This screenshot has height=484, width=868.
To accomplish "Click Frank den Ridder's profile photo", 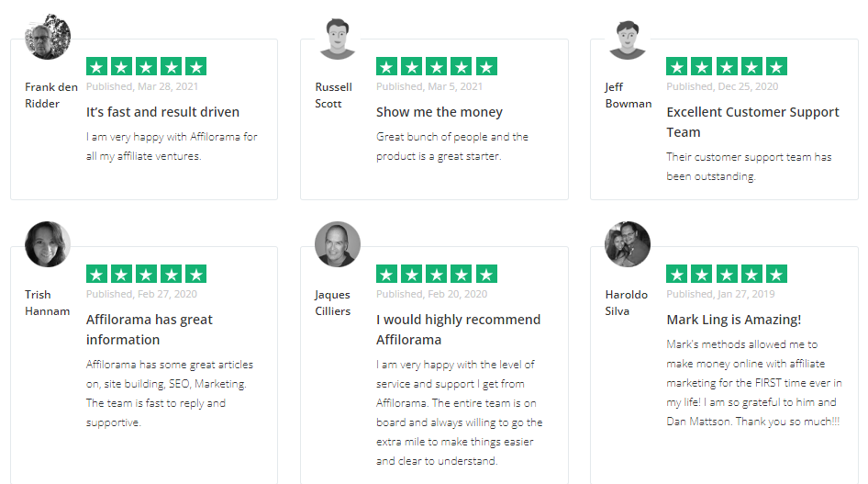I will tap(48, 37).
